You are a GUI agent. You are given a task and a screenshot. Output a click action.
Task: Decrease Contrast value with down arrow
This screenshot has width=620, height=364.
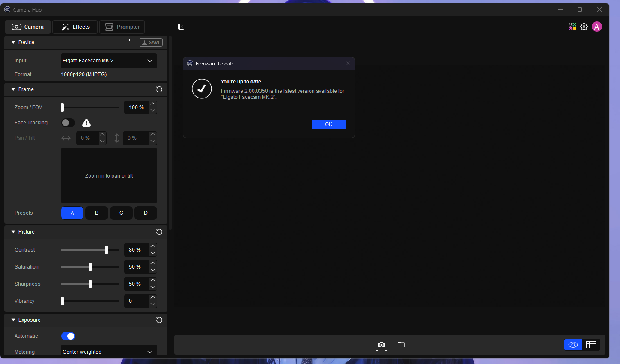(x=153, y=253)
